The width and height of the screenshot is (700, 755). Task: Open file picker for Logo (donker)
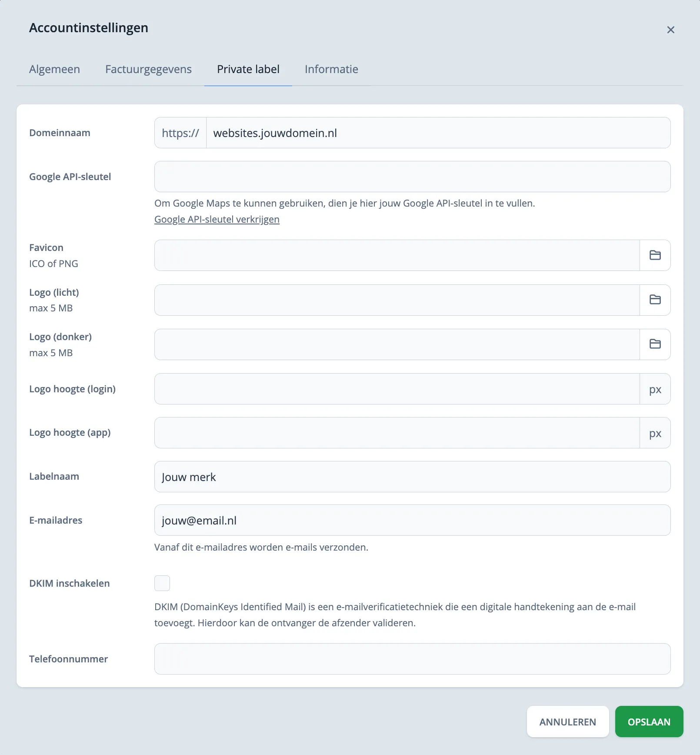[x=655, y=344]
